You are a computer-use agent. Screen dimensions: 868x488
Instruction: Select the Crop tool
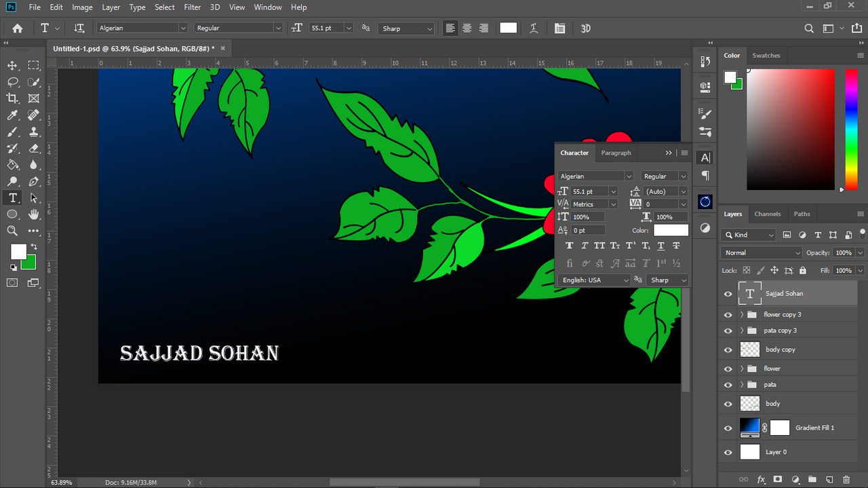pos(12,98)
